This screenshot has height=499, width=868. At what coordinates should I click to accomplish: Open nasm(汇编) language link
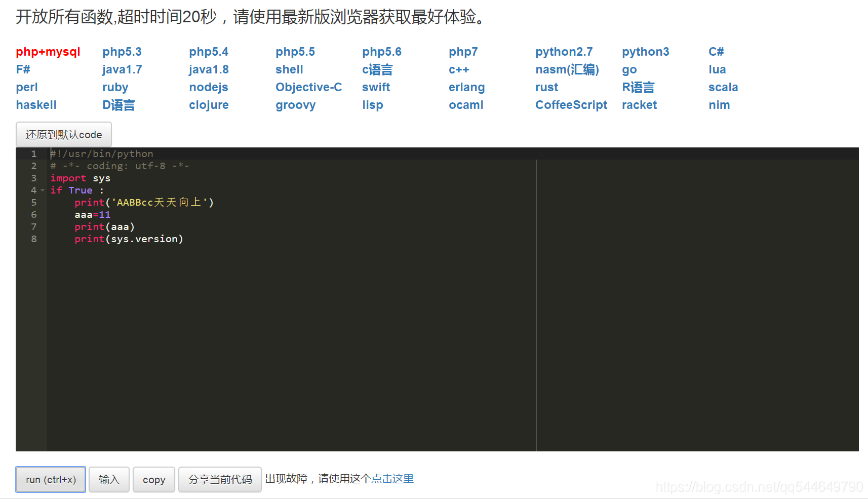tap(567, 69)
